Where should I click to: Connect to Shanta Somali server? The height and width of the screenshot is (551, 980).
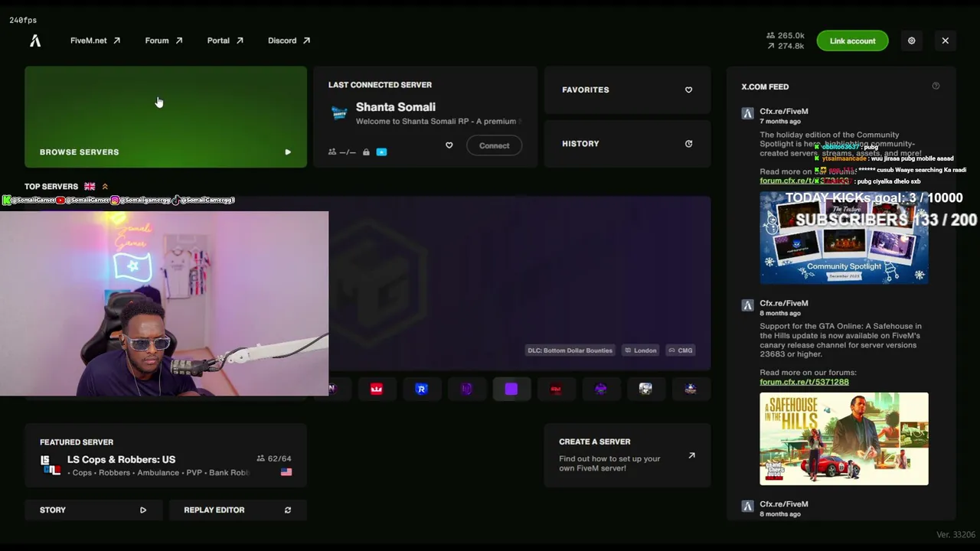tap(494, 145)
